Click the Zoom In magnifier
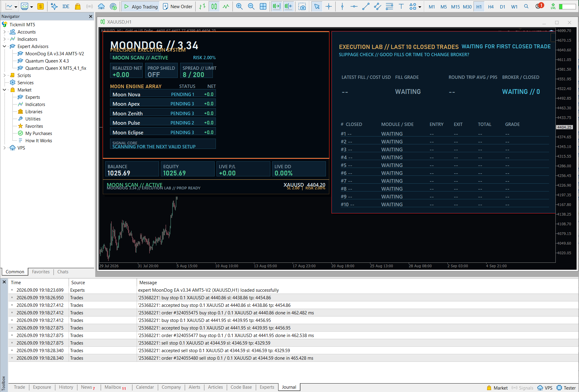The image size is (579, 392). 239,6
